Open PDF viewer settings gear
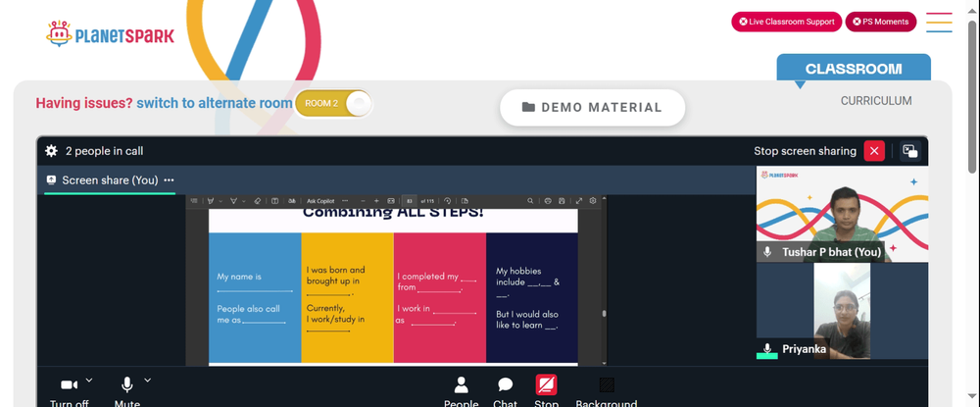Screen dimensions: 980x407 593,201
